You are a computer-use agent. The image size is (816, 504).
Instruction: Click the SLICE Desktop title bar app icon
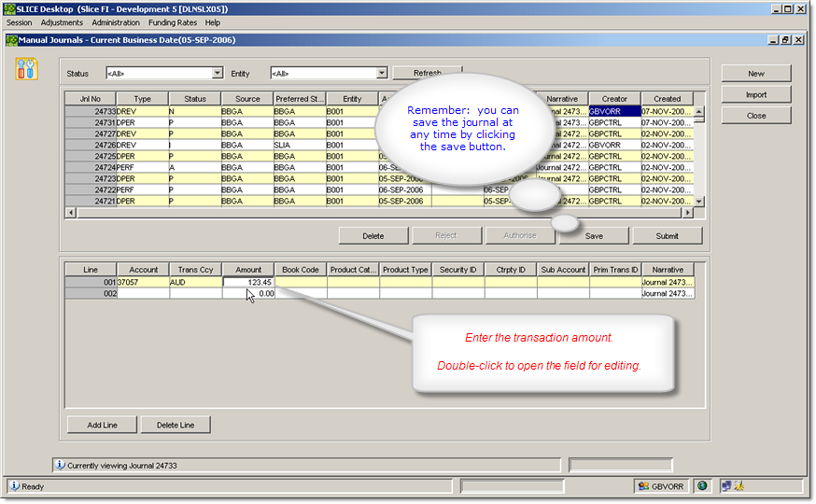(9, 8)
